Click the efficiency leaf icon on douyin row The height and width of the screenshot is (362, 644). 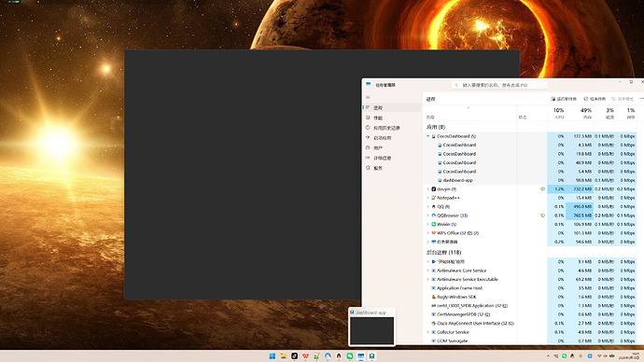coord(542,189)
